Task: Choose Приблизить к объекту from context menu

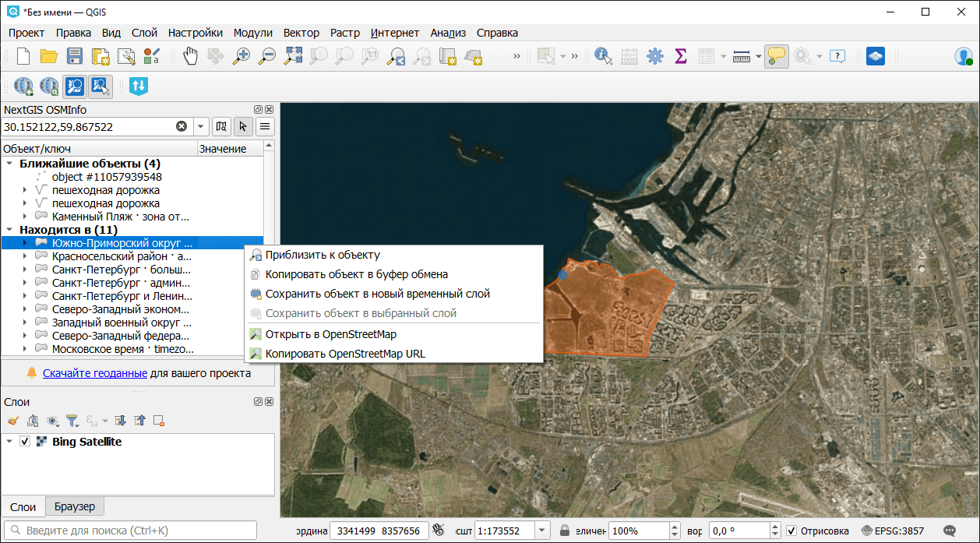Action: (x=323, y=255)
